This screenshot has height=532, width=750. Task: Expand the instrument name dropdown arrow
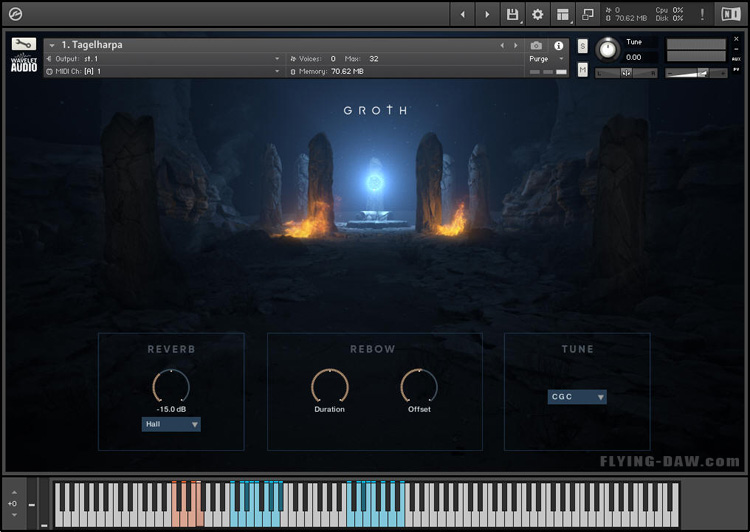tap(52, 45)
